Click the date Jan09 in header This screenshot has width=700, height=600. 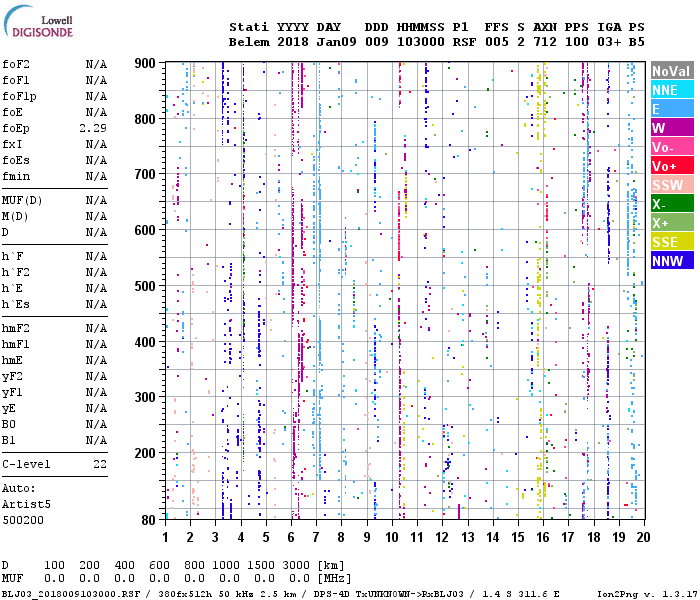(337, 42)
